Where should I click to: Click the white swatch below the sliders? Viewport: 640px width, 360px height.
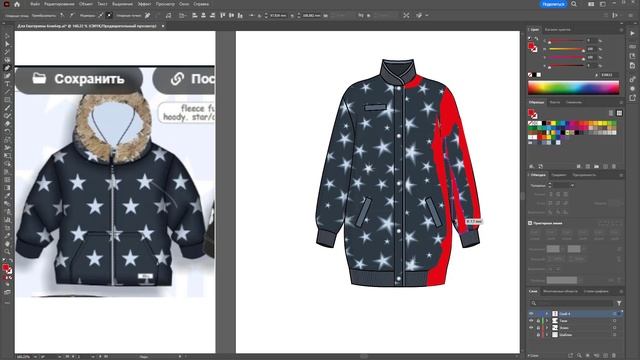click(x=539, y=75)
